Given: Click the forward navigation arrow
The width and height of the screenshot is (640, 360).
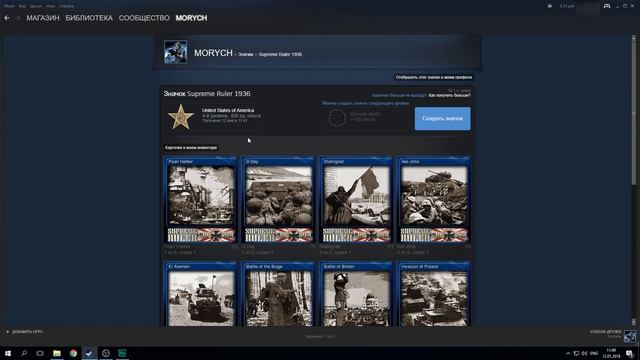Looking at the screenshot, I should 18,18.
